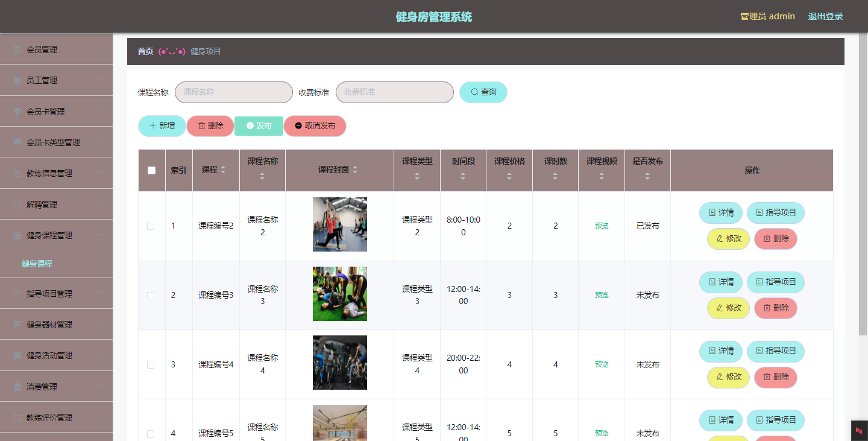The height and width of the screenshot is (441, 868).
Task: Click 退出登录 link
Action: coord(825,16)
